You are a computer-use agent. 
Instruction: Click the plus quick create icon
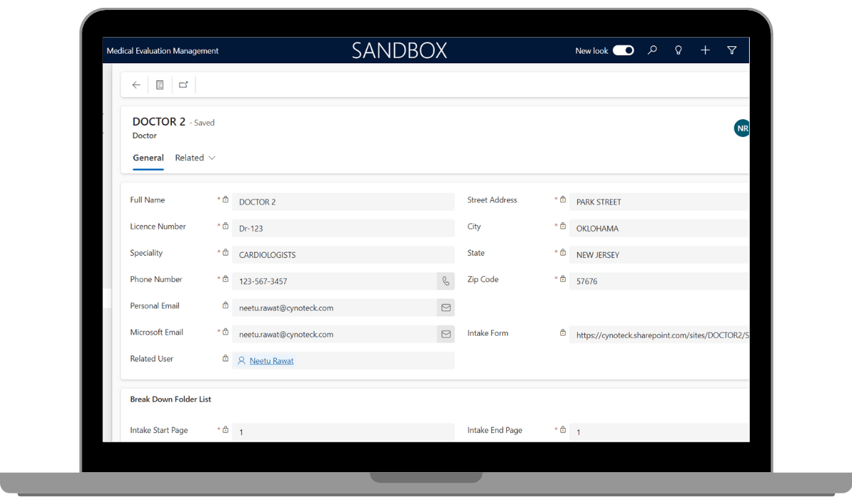pos(705,50)
